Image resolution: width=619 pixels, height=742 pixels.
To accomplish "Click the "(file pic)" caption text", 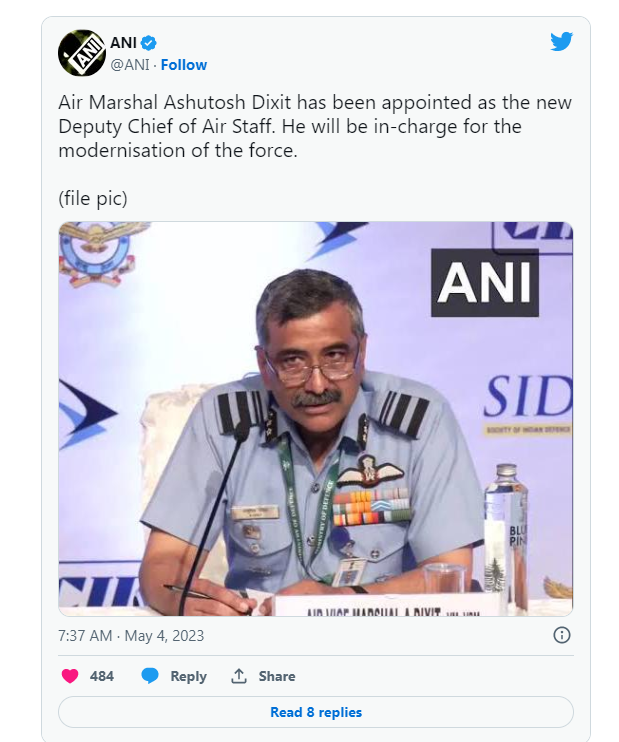I will pos(93,198).
